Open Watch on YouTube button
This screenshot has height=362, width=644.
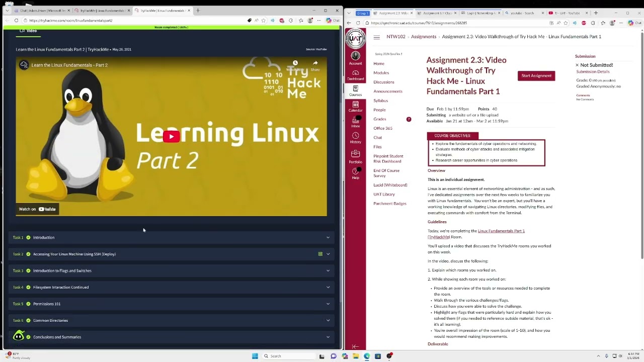click(37, 209)
